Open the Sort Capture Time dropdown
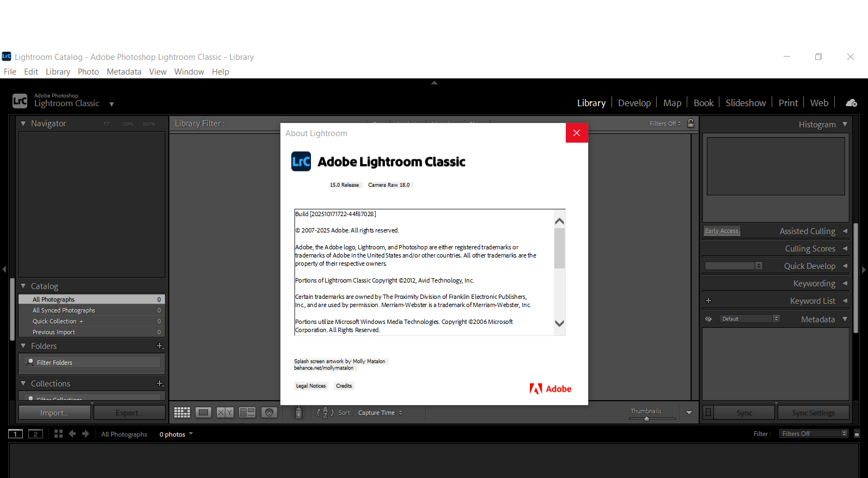The height and width of the screenshot is (478, 868). coord(380,413)
